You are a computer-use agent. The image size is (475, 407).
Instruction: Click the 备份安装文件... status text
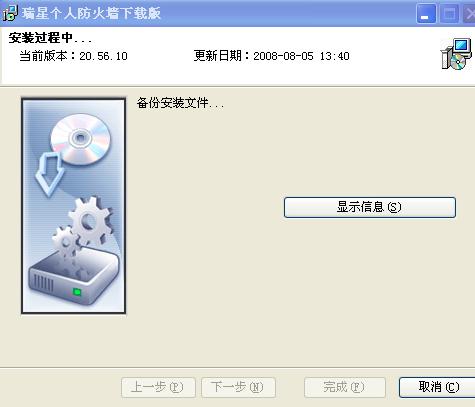point(180,103)
